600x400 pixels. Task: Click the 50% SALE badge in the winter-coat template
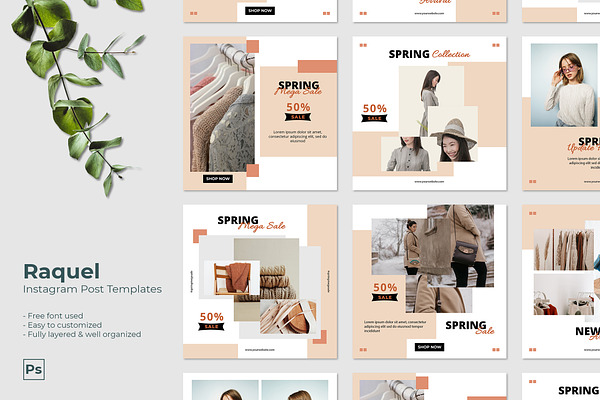(385, 292)
